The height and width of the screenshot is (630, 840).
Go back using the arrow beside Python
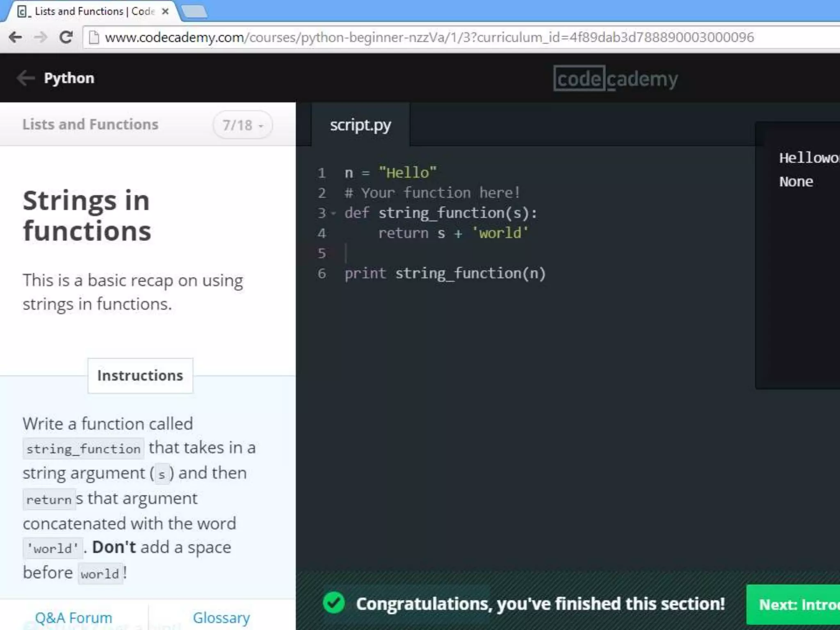25,78
